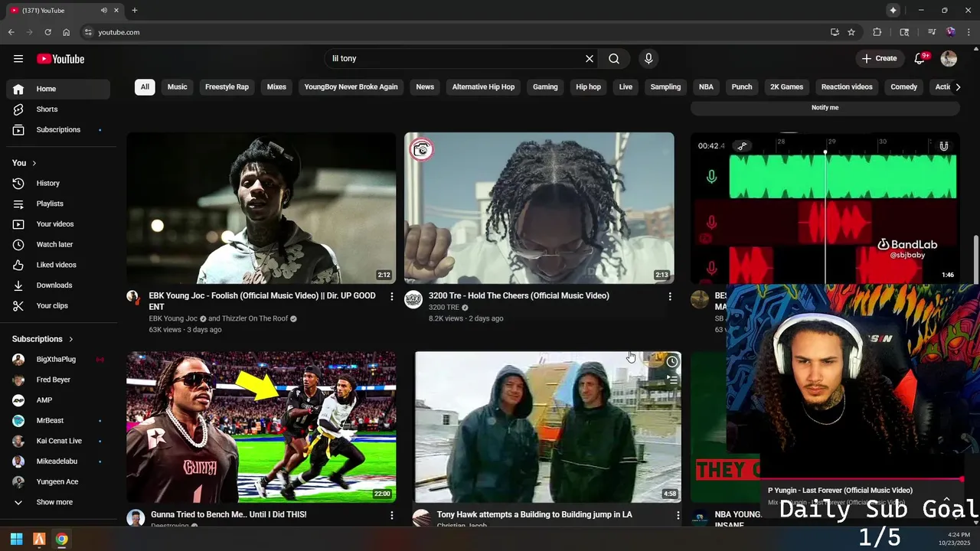Select the Mixes filter chip
980x551 pixels.
pyautogui.click(x=276, y=87)
